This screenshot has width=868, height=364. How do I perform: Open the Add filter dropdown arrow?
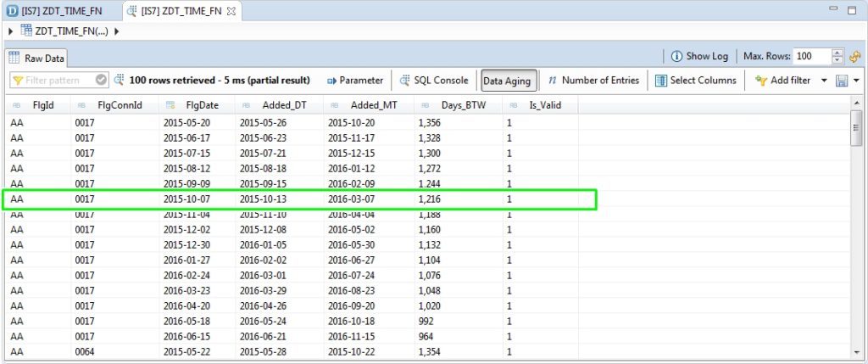coord(824,81)
